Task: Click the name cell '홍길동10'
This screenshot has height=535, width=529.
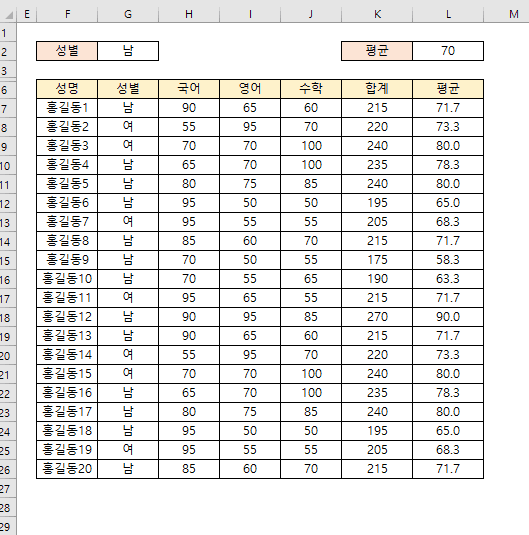Action: point(67,279)
